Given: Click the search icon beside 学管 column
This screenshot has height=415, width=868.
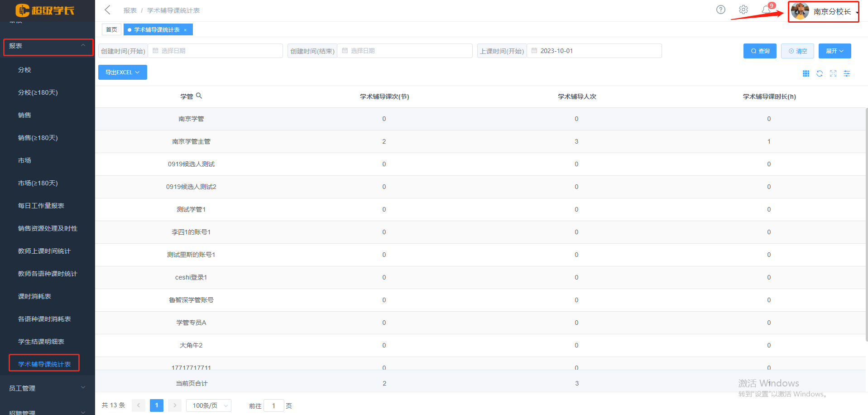Looking at the screenshot, I should coord(199,96).
